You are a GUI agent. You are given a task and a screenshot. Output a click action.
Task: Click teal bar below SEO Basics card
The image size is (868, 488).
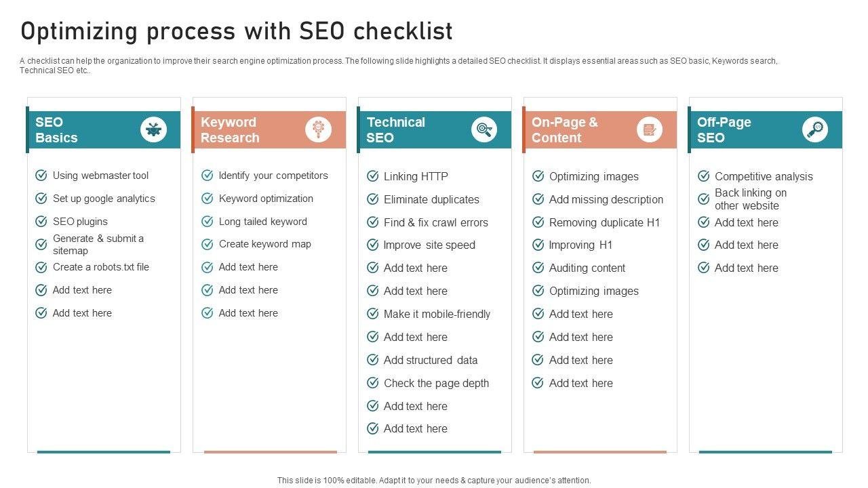104,451
